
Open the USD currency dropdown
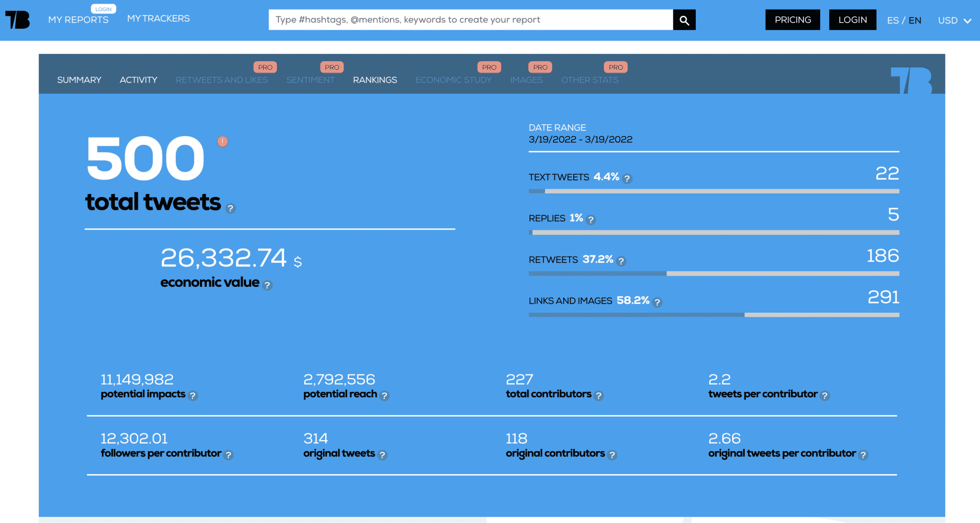(954, 21)
